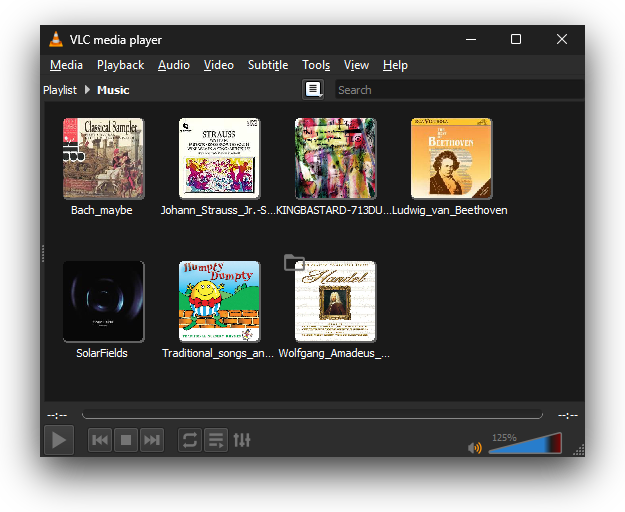Click the Traditional_songs_an... label
Image resolution: width=625 pixels, height=512 pixels.
(218, 353)
